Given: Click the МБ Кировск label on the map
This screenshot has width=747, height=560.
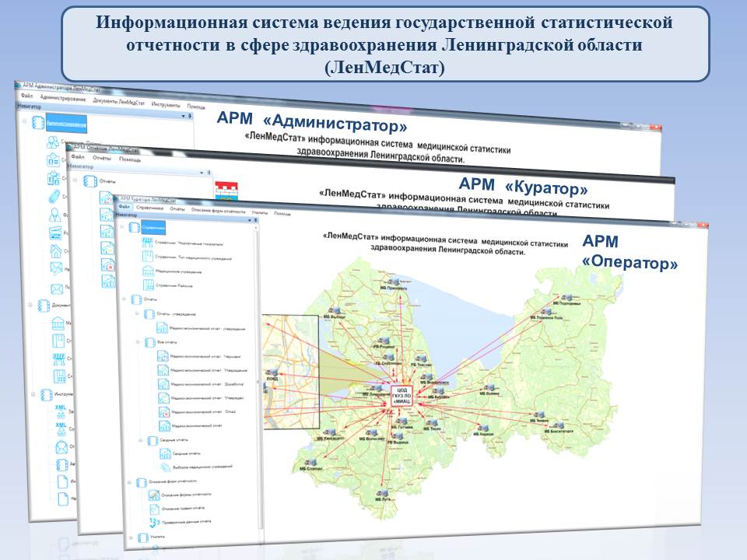Looking at the screenshot, I should (x=439, y=397).
